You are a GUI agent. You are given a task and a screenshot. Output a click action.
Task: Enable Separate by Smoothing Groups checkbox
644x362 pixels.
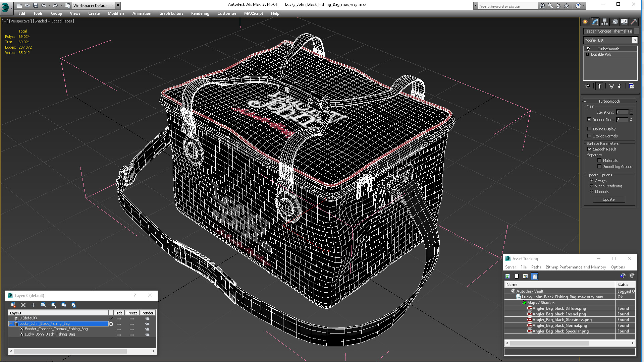pyautogui.click(x=599, y=167)
